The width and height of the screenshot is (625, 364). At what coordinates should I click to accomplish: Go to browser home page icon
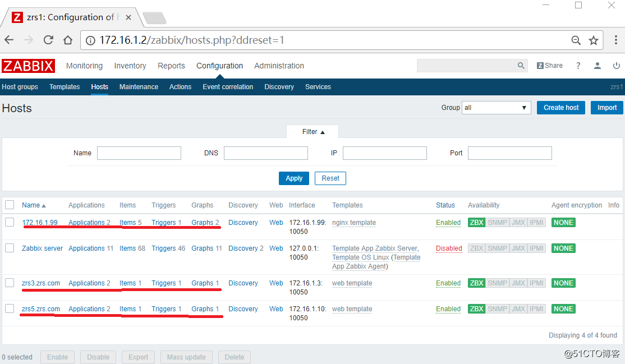click(68, 40)
